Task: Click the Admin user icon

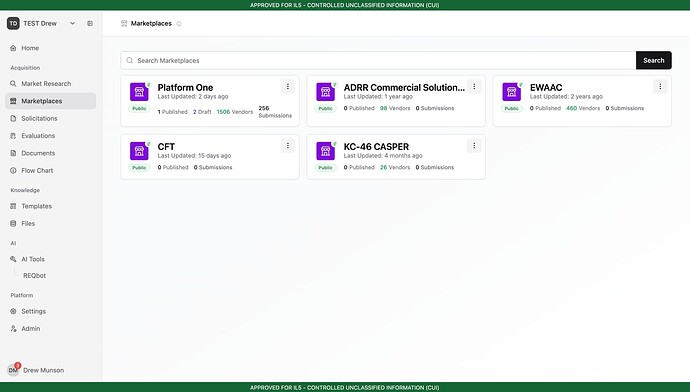Action: (x=13, y=329)
